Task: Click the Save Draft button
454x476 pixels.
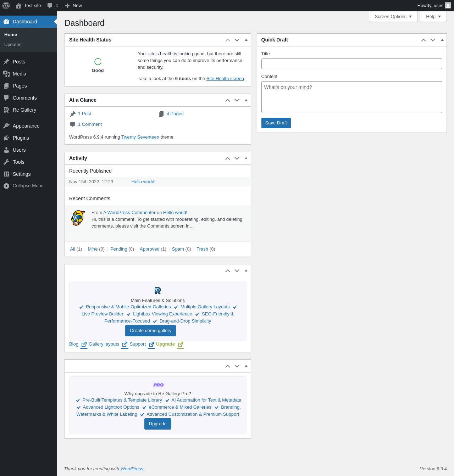Action: [276, 123]
